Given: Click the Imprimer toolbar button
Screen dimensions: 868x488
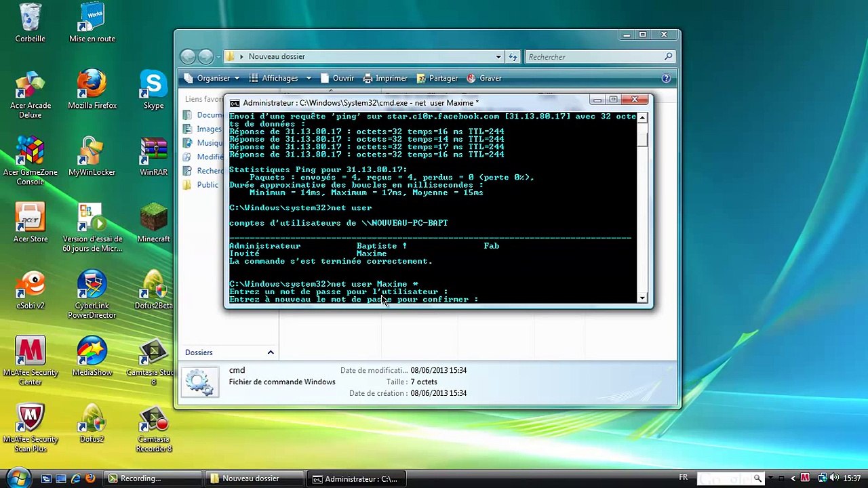Looking at the screenshot, I should tap(384, 79).
